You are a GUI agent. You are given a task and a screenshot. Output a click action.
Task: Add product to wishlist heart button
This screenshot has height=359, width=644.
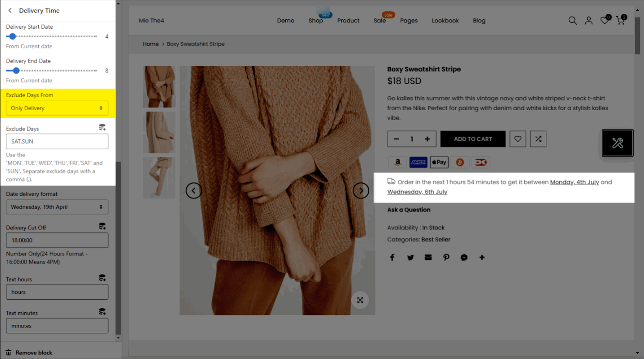pos(518,139)
